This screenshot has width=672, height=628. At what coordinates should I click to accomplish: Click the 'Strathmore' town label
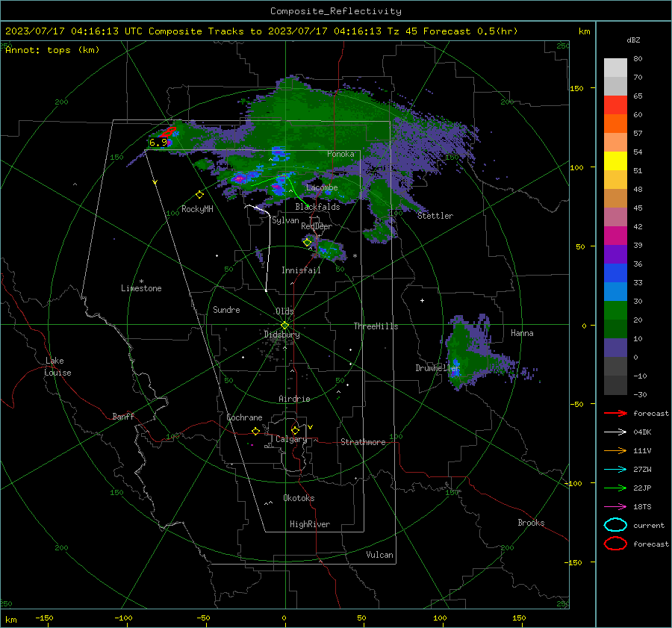pos(363,442)
